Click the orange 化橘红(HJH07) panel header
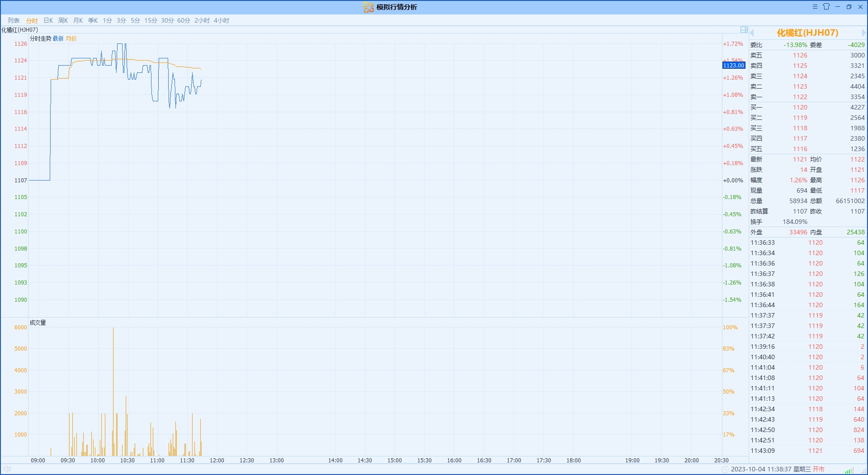 (x=807, y=33)
